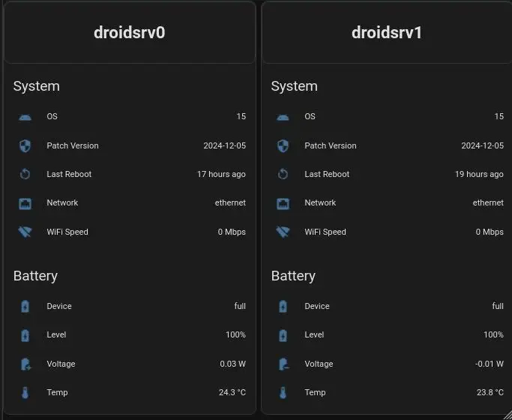Image resolution: width=512 pixels, height=420 pixels.
Task: Open the Last Reboot label in droidsrv1
Action: click(327, 174)
